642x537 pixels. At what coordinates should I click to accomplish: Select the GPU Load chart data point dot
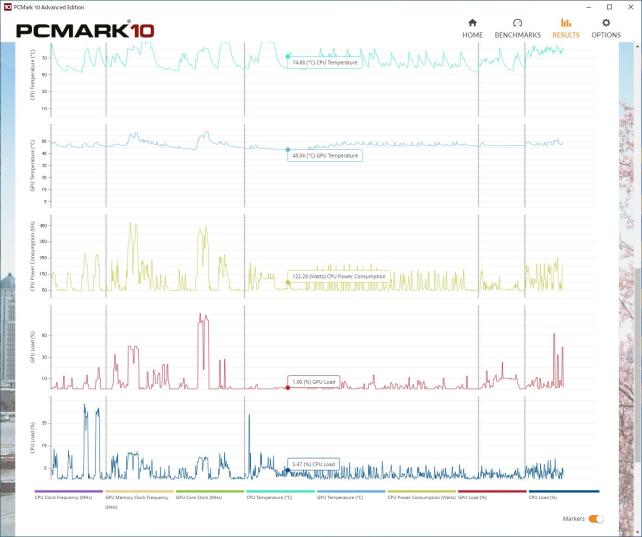tap(288, 388)
